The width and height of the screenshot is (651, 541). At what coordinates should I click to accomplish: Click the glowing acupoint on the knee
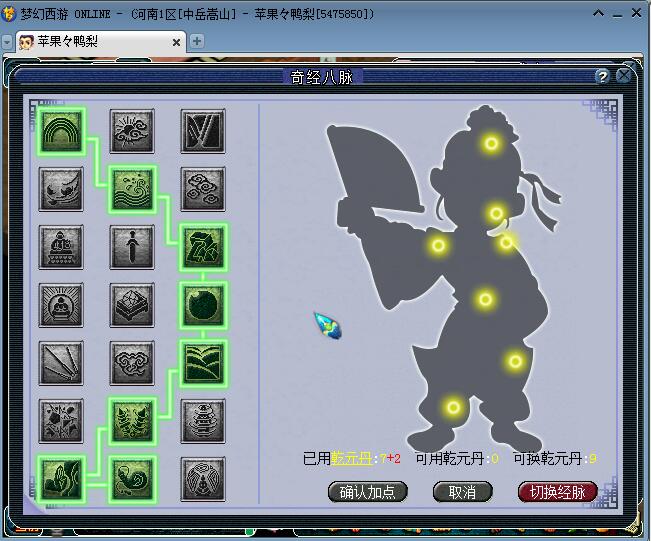click(x=453, y=407)
